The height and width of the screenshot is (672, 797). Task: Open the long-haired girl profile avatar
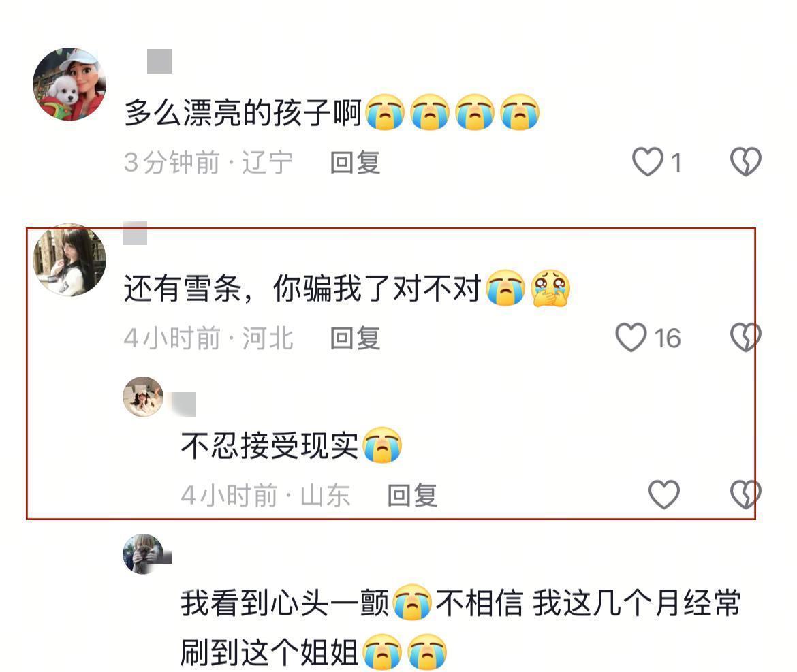click(x=69, y=259)
